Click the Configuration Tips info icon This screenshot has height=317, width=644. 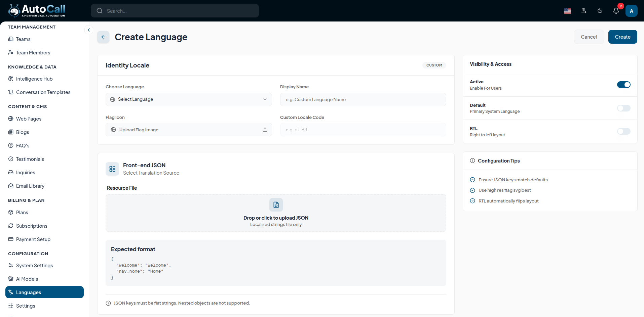coord(472,161)
